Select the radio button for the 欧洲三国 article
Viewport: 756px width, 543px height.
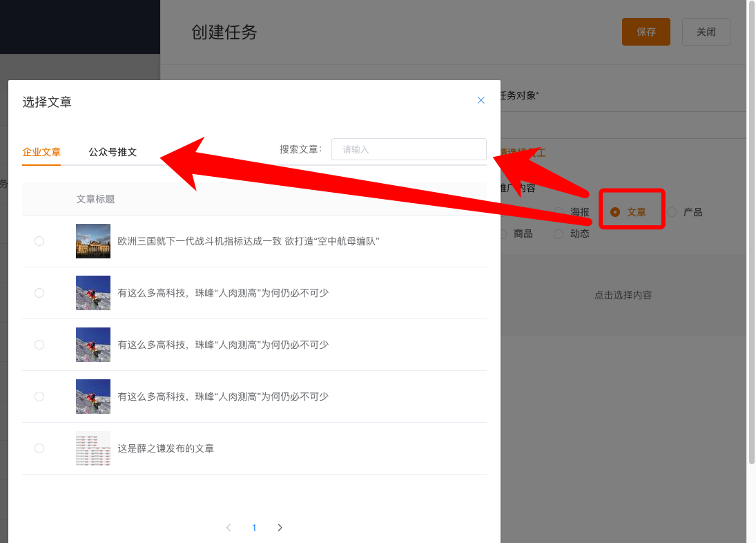[39, 241]
